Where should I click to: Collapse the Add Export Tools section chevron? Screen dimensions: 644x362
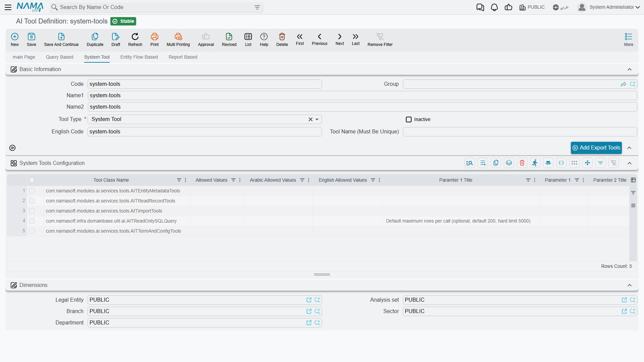(630, 148)
